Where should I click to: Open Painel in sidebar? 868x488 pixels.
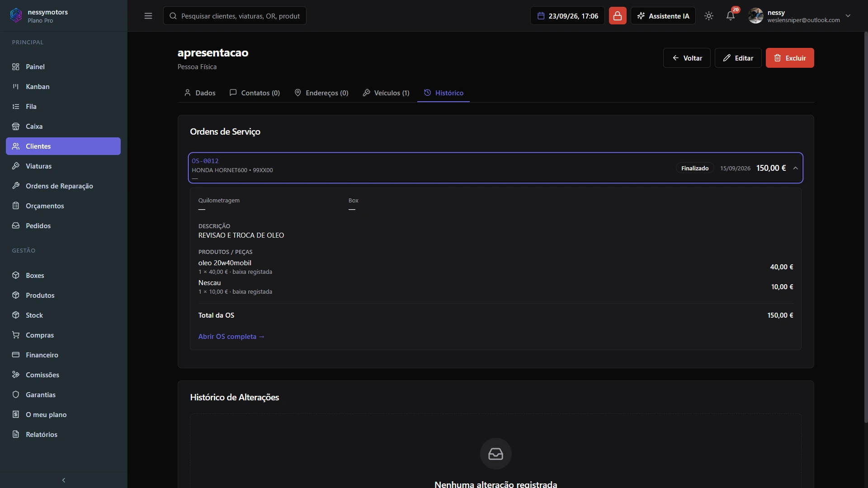click(63, 67)
